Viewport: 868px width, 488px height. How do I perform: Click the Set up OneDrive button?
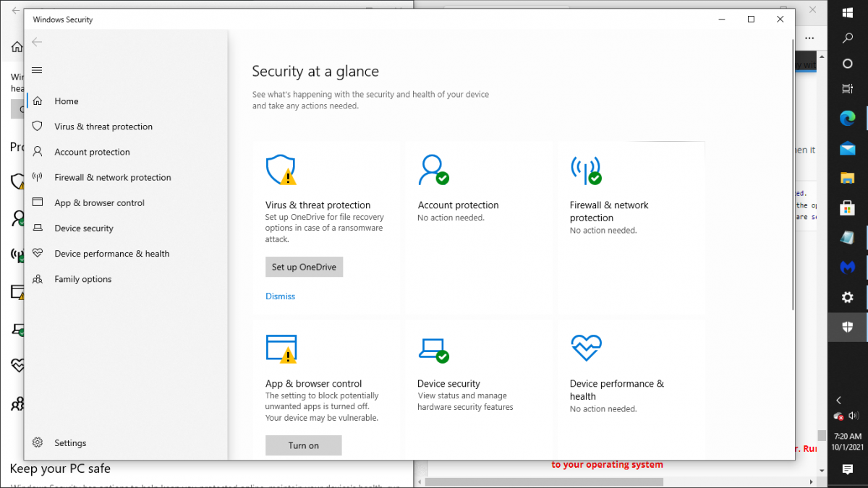(x=304, y=267)
